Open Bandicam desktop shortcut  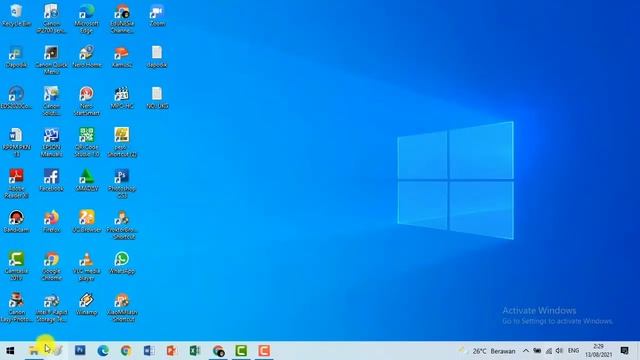16,221
